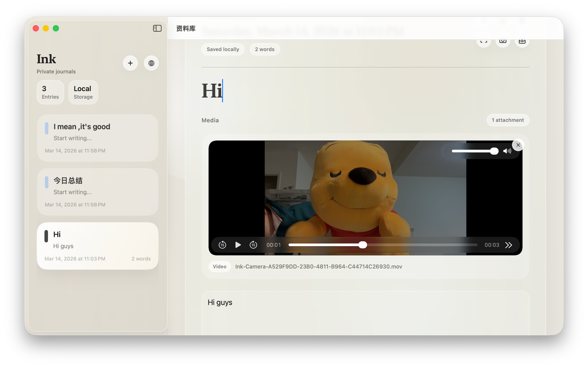This screenshot has height=368, width=588.
Task: Click the 资料库 toolbar title
Action: tap(186, 29)
